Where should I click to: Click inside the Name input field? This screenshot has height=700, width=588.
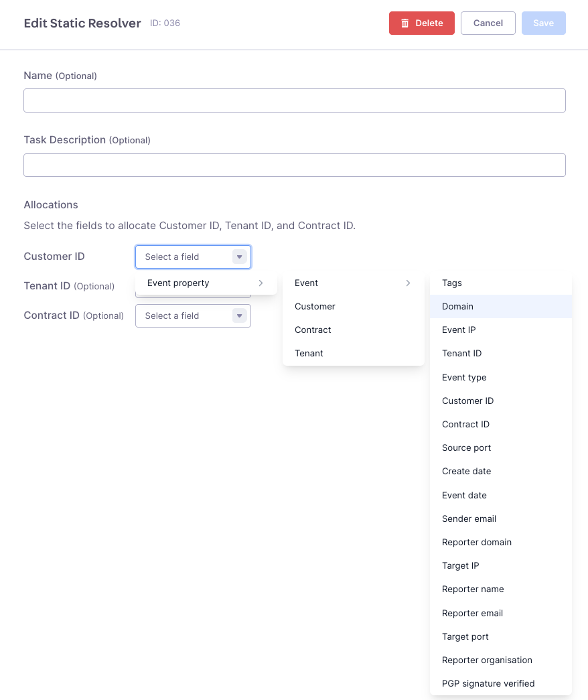295,100
